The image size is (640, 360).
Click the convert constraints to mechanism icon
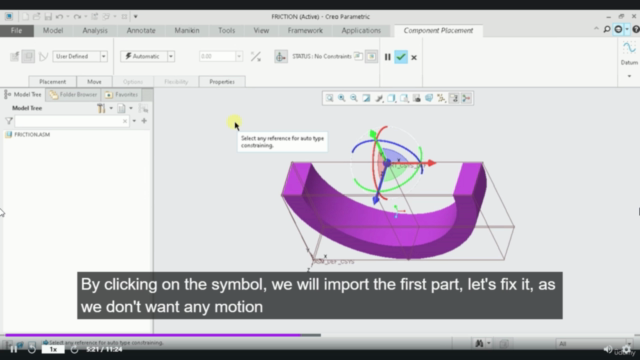coord(43,56)
